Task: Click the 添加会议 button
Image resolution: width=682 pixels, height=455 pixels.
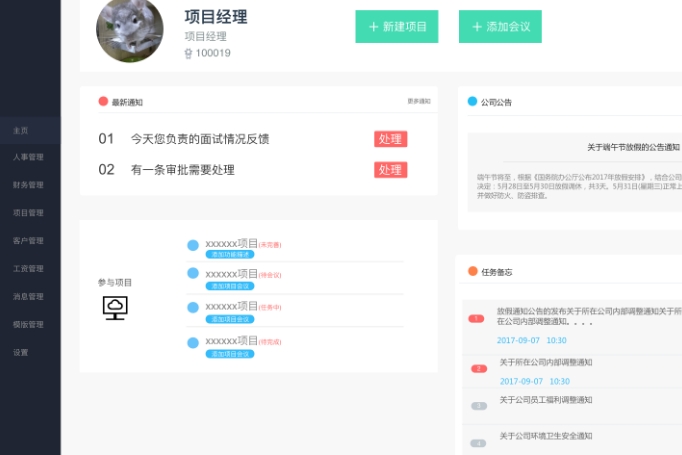Action: pos(500,27)
